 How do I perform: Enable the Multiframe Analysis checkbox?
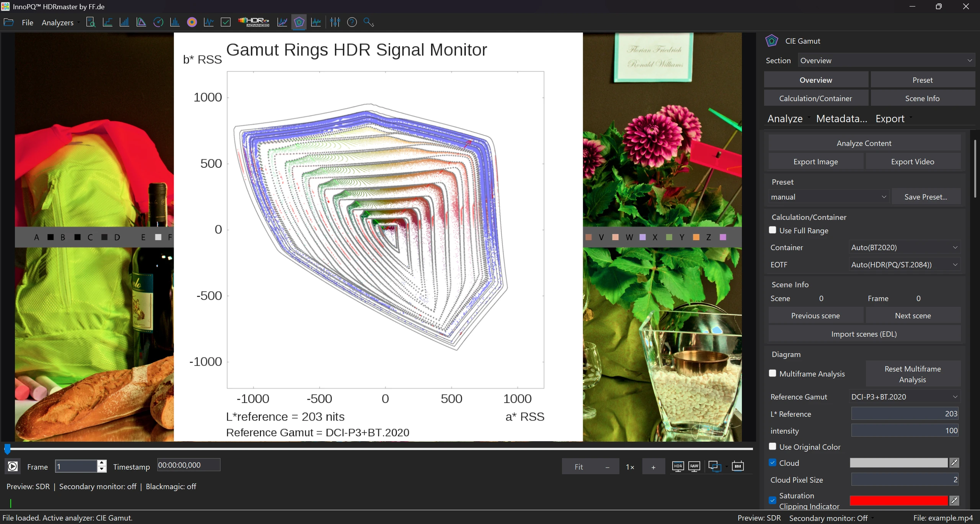773,373
